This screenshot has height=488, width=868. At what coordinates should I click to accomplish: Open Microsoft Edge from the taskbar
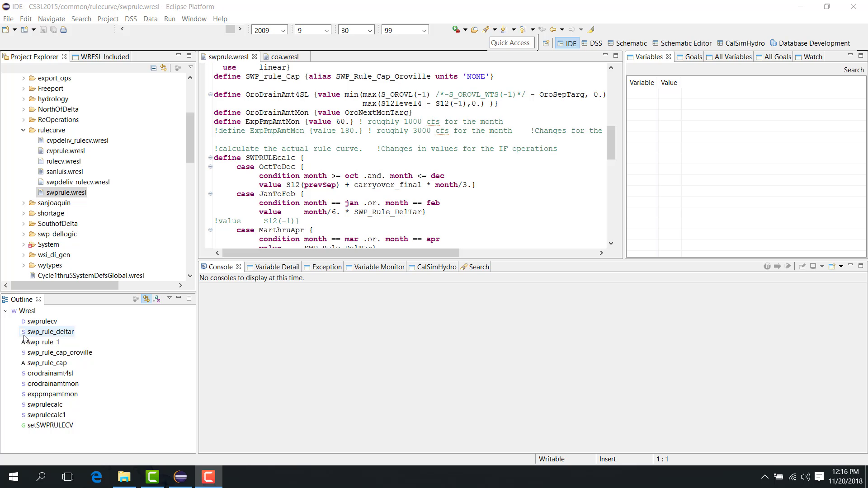(x=96, y=477)
